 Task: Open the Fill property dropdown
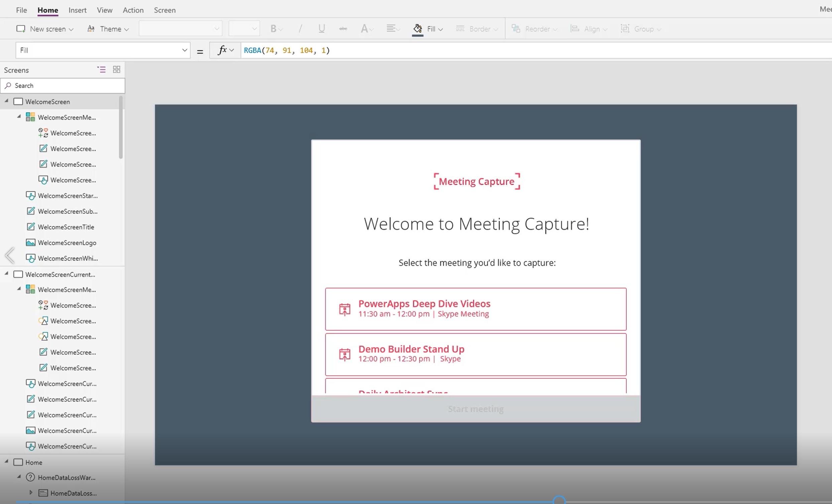click(185, 50)
